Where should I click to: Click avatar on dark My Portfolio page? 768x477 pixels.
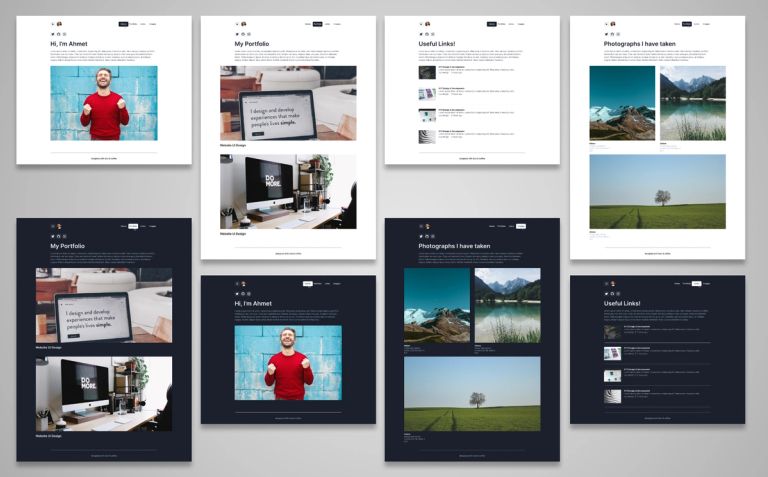[59, 226]
